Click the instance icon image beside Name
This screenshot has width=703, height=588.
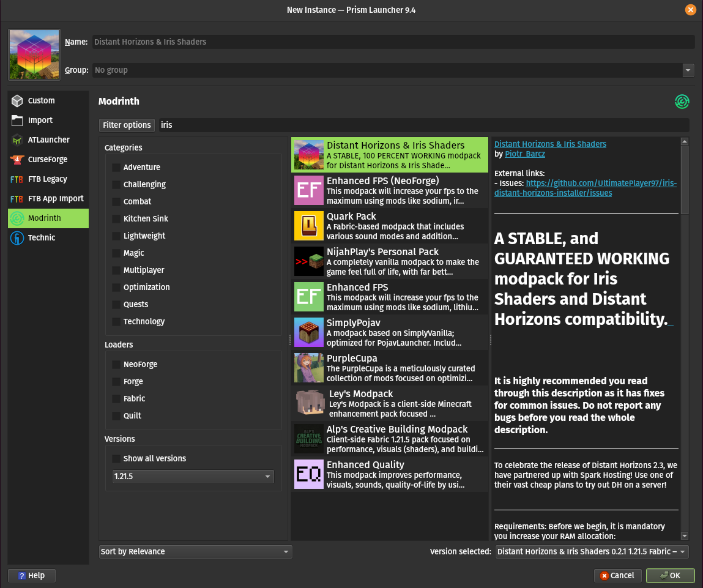(x=34, y=55)
